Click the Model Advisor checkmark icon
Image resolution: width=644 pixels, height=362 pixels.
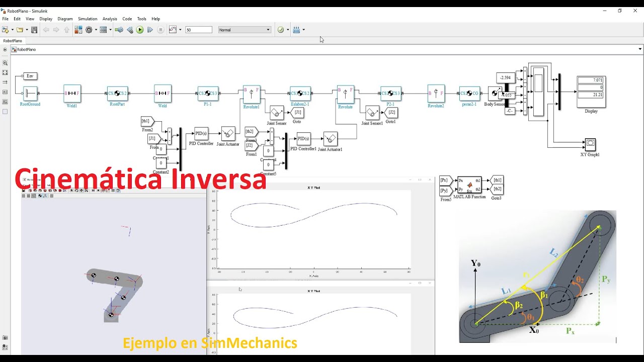pos(281,30)
